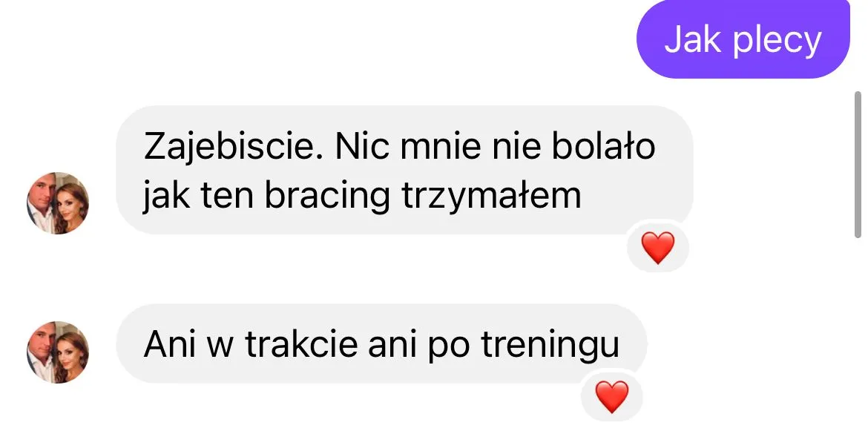This screenshot has height=431, width=868.
Task: Click the word treningu in the last message
Action: tap(550, 345)
